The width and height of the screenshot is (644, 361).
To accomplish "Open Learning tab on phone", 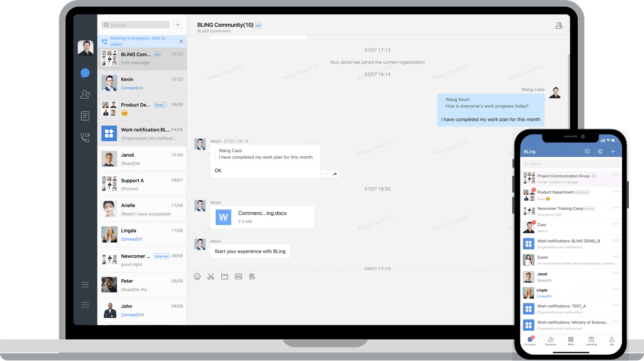I will click(591, 341).
